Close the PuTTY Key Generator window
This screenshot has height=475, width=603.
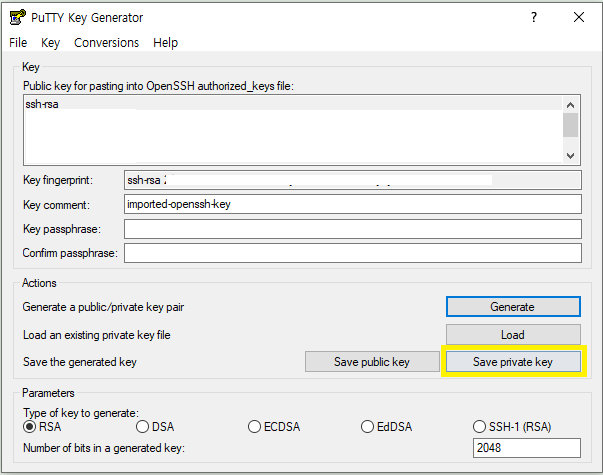pyautogui.click(x=578, y=17)
